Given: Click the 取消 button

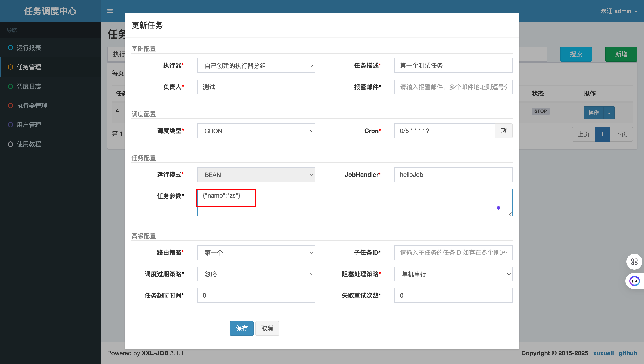Looking at the screenshot, I should (267, 328).
